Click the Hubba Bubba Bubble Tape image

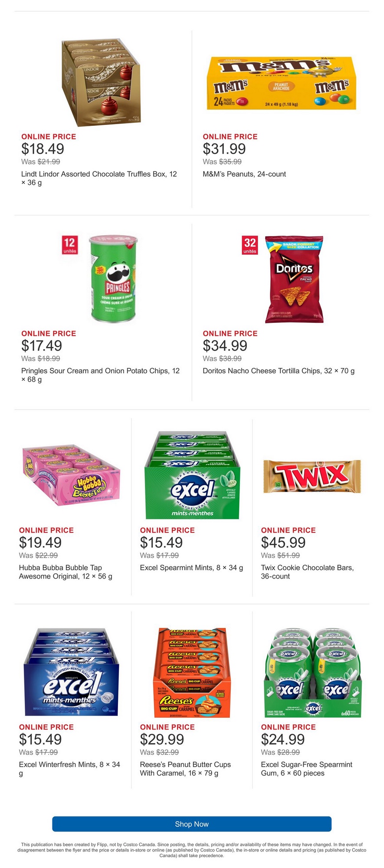coord(71,474)
